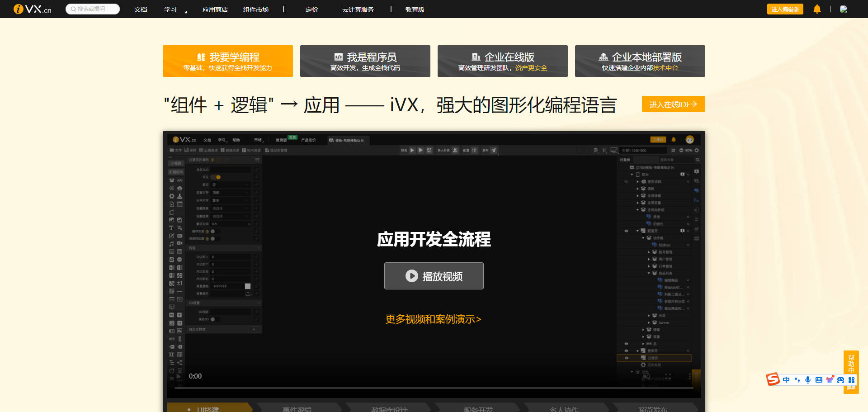Click the 播放视频 button
This screenshot has width=868, height=412.
pos(434,276)
